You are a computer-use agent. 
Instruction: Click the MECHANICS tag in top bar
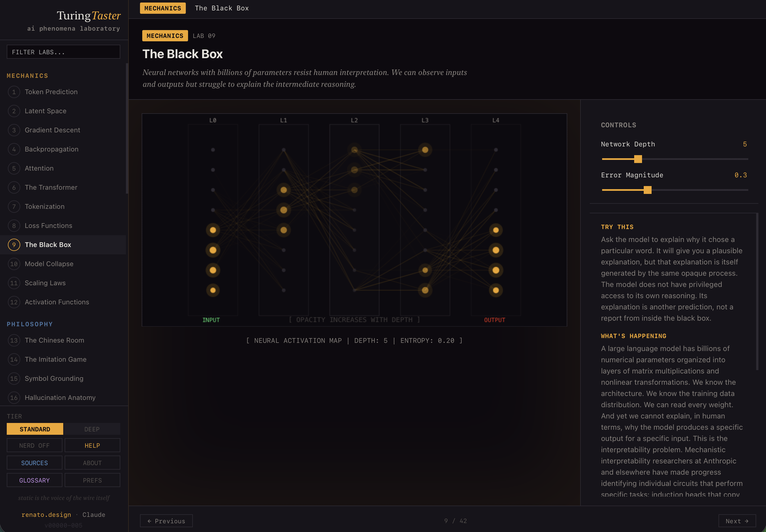tap(163, 8)
